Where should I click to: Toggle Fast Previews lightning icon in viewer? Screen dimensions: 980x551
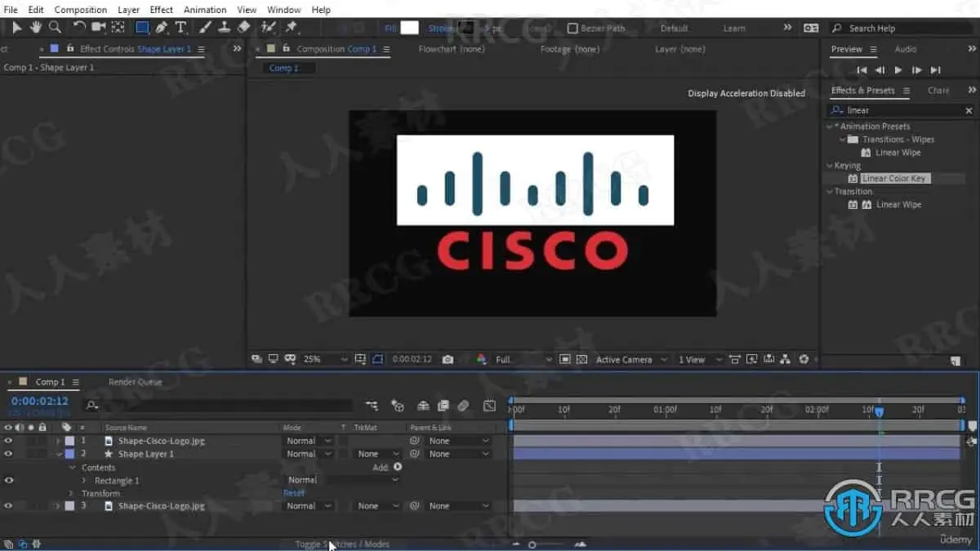coord(751,359)
